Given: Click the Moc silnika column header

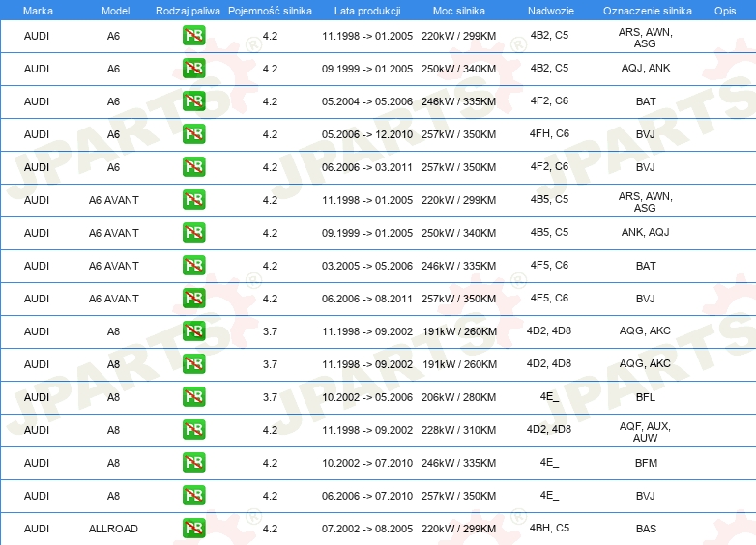Looking at the screenshot, I should coord(459,11).
